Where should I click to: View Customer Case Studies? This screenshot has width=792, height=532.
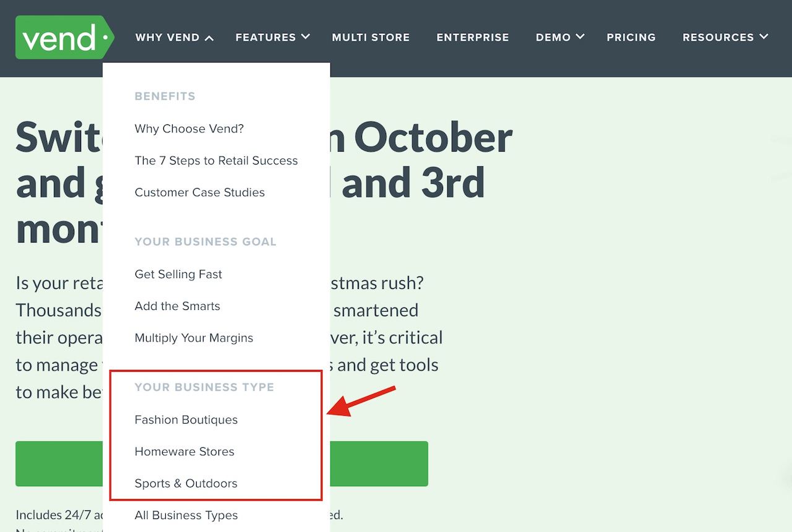[x=200, y=192]
